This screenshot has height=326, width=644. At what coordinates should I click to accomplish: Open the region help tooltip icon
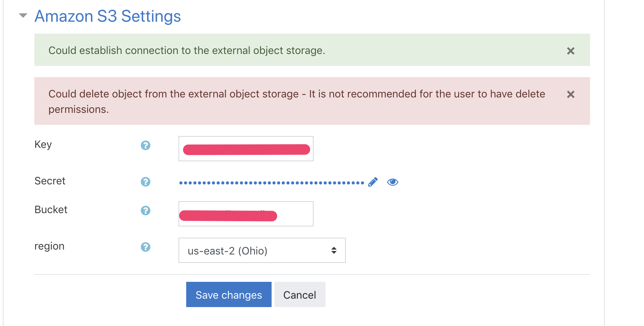click(145, 247)
